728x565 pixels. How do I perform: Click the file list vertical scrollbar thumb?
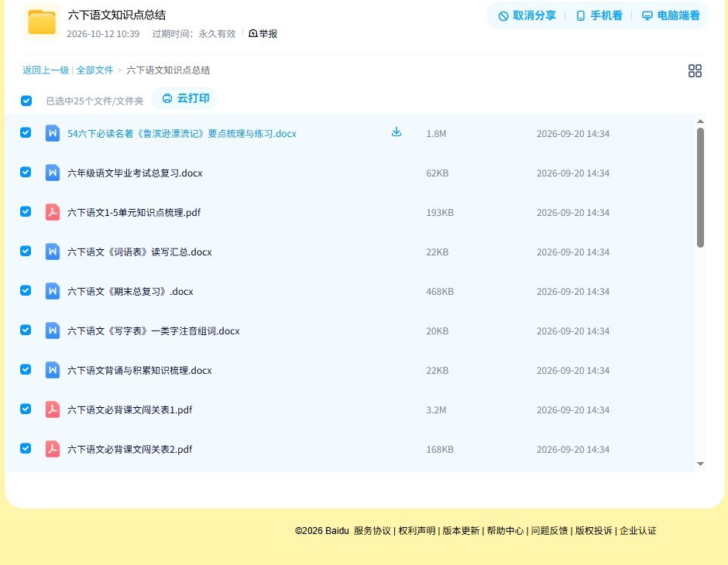pyautogui.click(x=701, y=187)
